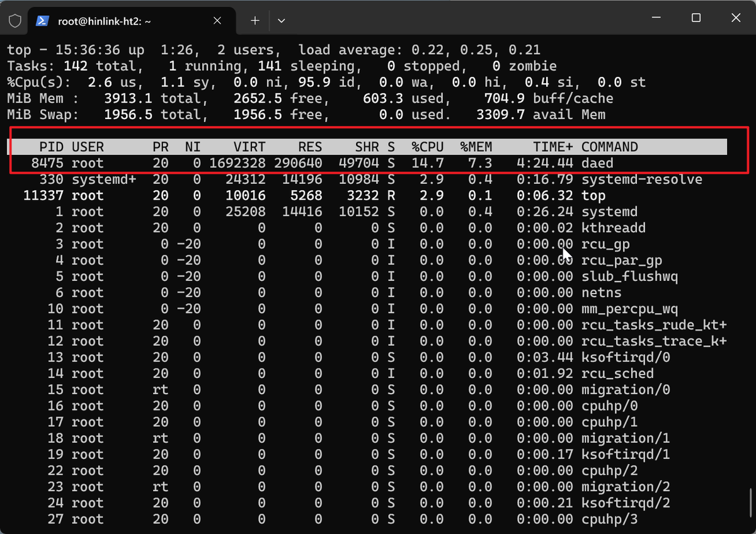
Task: Click the rcu_par_gp process
Action: click(622, 260)
